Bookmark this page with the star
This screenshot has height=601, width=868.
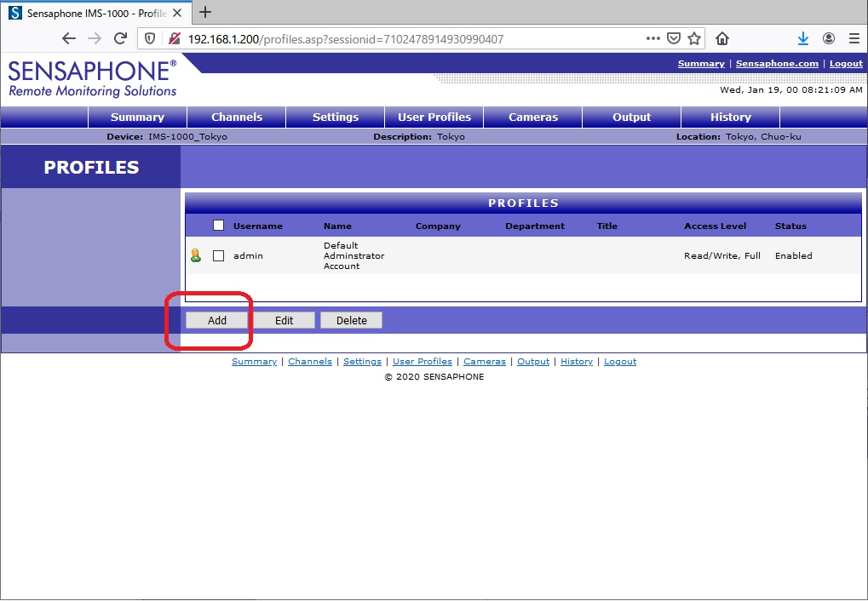(694, 39)
